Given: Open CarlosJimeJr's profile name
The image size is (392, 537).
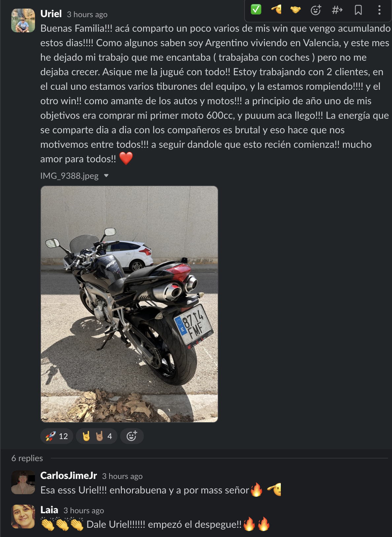Looking at the screenshot, I should pyautogui.click(x=69, y=476).
